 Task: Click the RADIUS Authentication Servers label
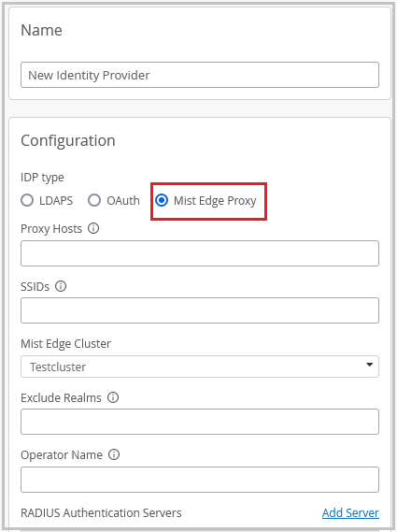point(101,512)
